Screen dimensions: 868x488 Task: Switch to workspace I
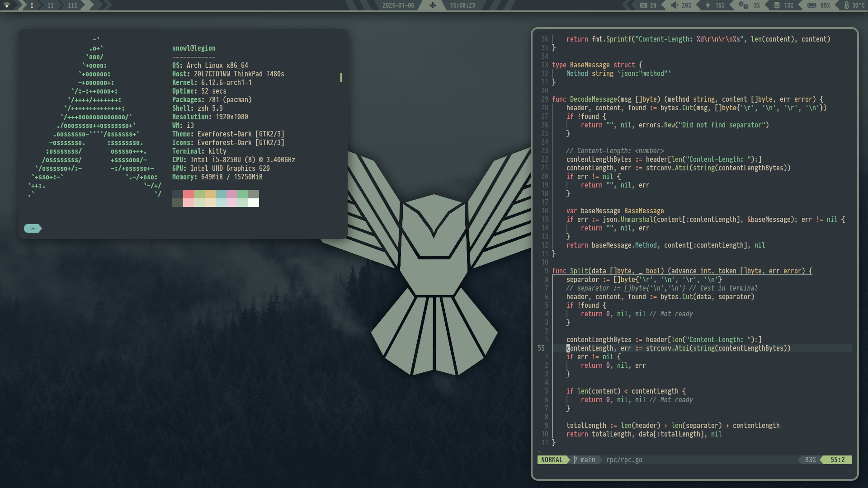click(x=32, y=5)
